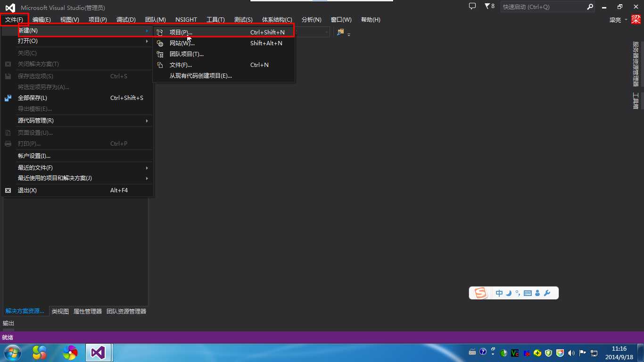
Task: Click the Quick Launch search magnifier icon
Action: tap(590, 7)
